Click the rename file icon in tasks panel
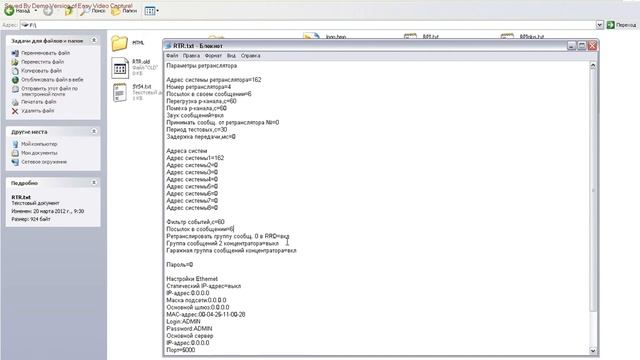Screen dimensions: 640x360 (x=15, y=53)
